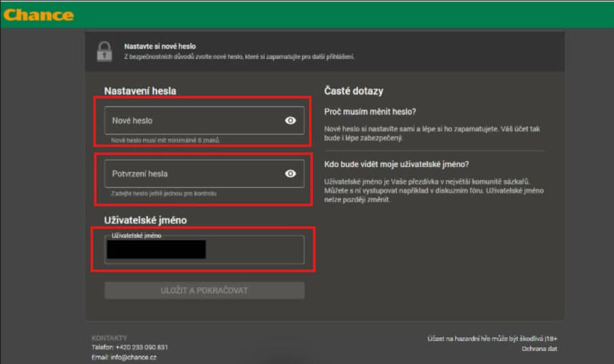
Task: Show password in Potvrzení hesla field
Action: [290, 173]
